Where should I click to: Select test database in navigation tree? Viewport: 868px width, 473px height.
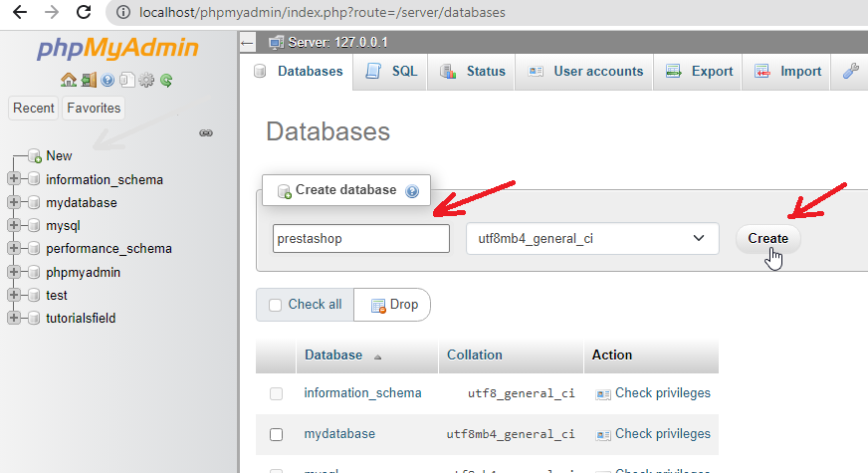click(x=57, y=295)
